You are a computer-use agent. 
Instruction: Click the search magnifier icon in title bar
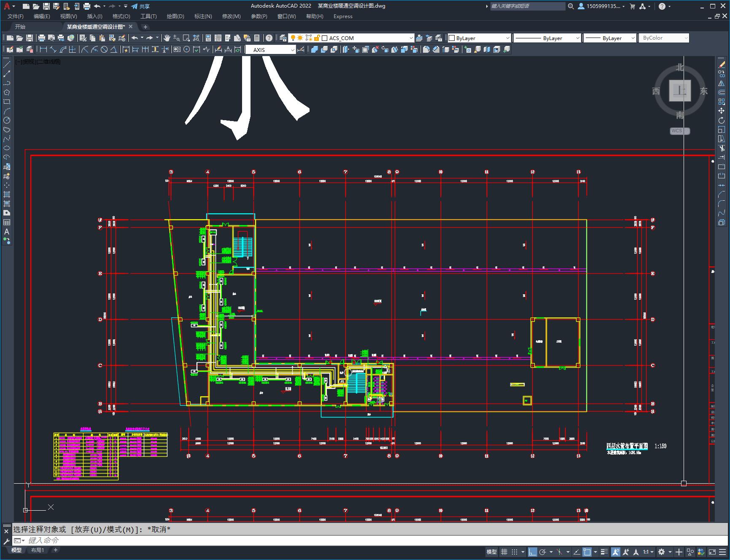pyautogui.click(x=571, y=6)
